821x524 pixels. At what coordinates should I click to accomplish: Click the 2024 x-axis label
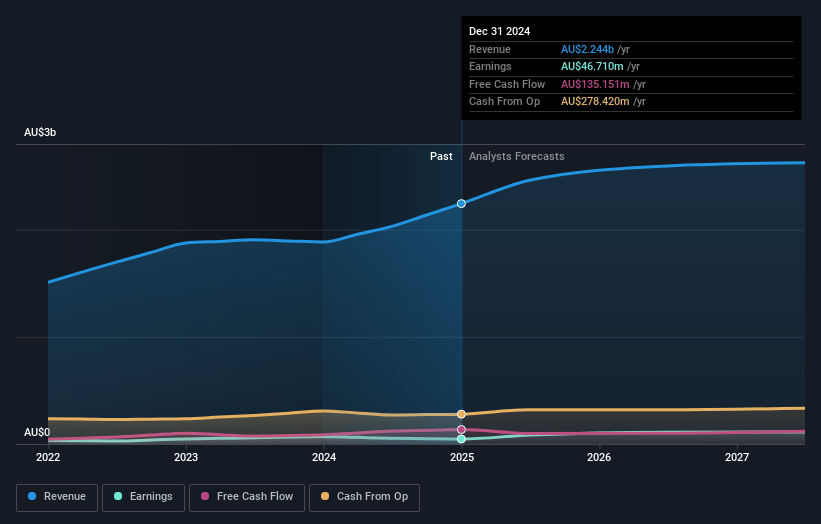tap(324, 457)
